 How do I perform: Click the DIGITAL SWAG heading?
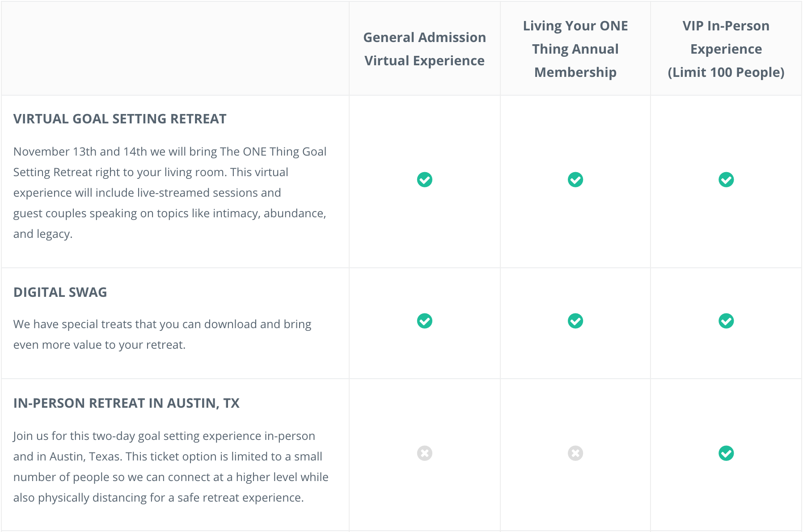point(60,292)
